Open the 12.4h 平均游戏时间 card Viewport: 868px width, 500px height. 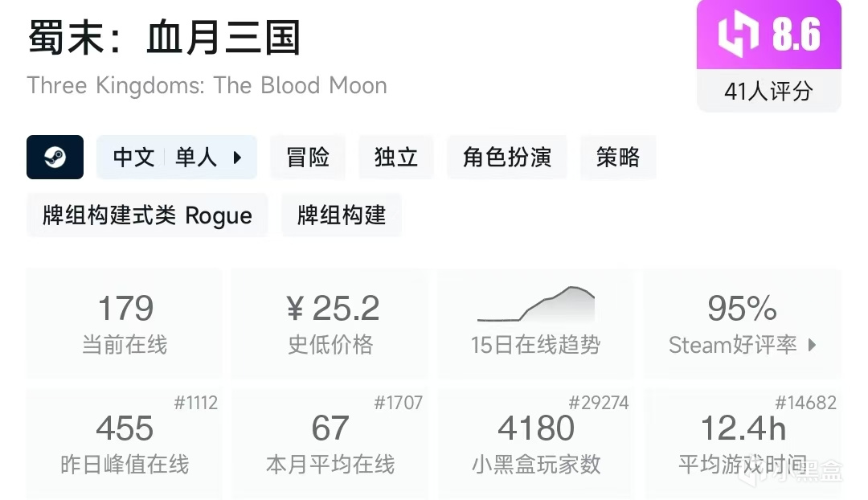(x=743, y=442)
